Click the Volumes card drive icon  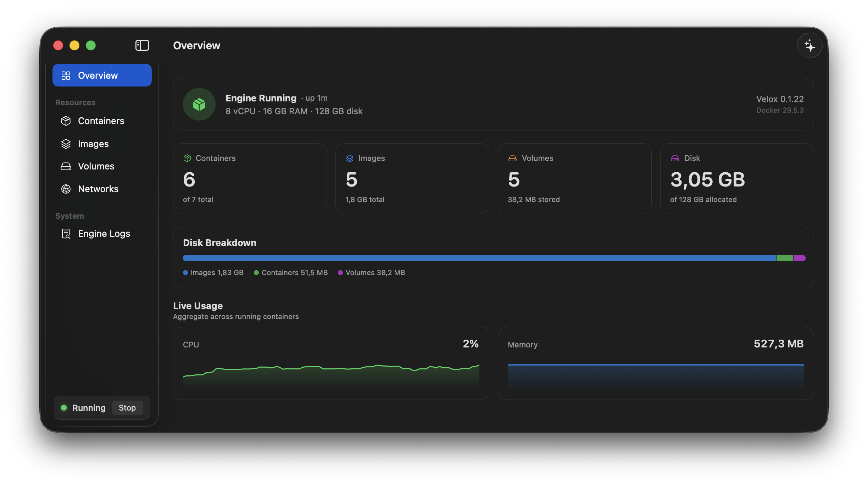coord(512,158)
